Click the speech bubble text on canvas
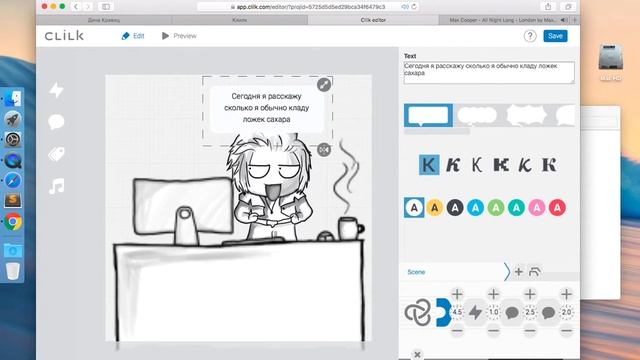Image resolution: width=640 pixels, height=360 pixels. coord(267,108)
